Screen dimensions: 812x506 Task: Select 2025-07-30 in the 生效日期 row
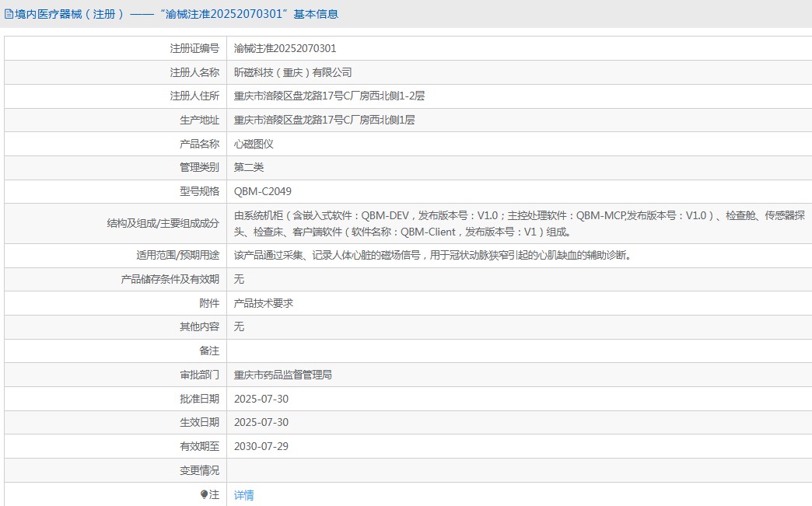click(x=261, y=422)
